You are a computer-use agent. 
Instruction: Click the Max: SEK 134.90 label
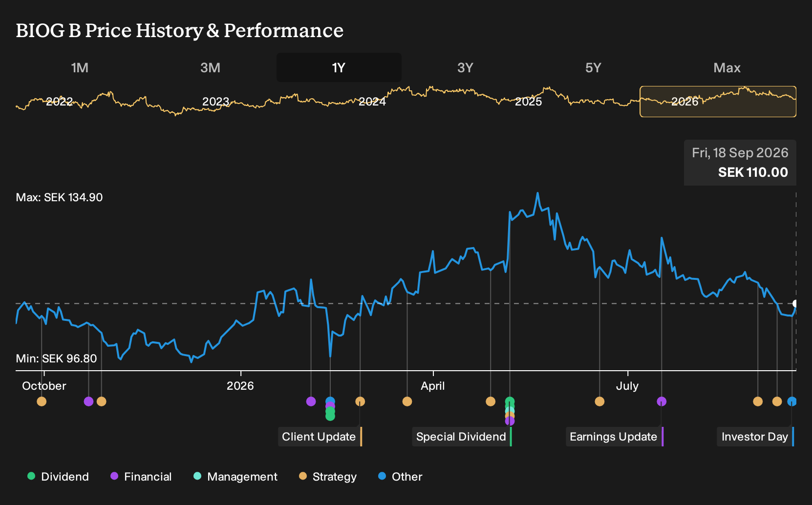click(59, 197)
